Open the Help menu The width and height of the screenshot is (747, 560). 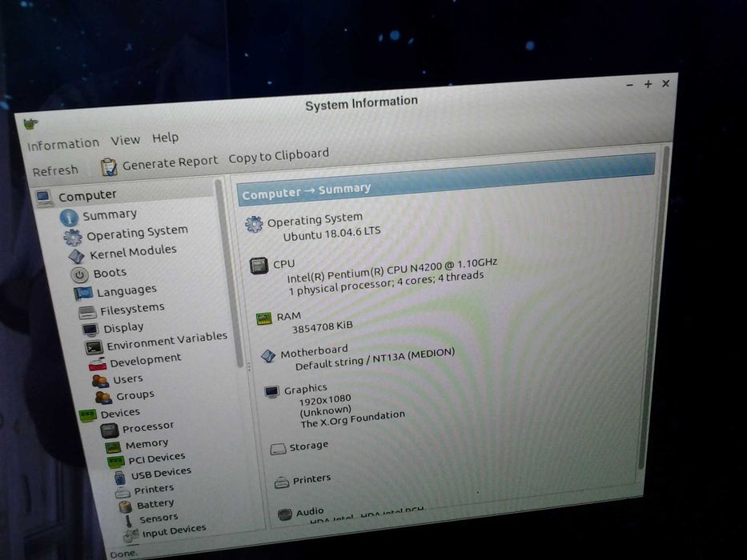click(165, 138)
